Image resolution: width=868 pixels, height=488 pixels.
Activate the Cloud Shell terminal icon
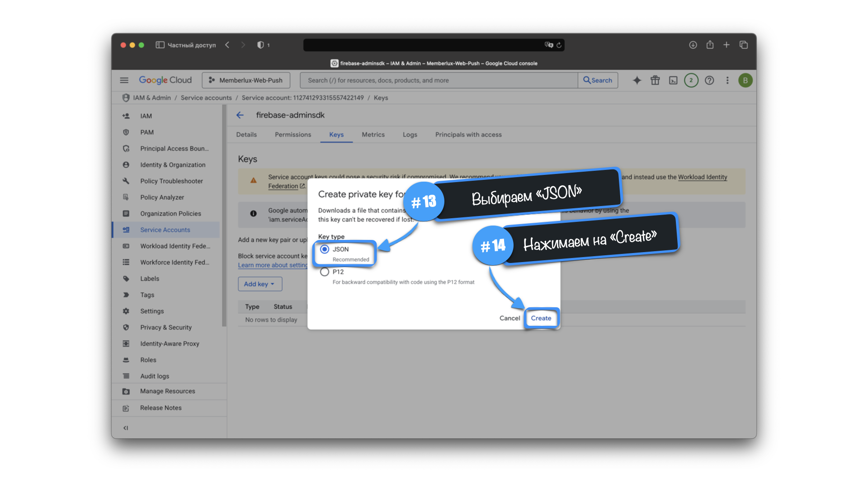click(673, 80)
